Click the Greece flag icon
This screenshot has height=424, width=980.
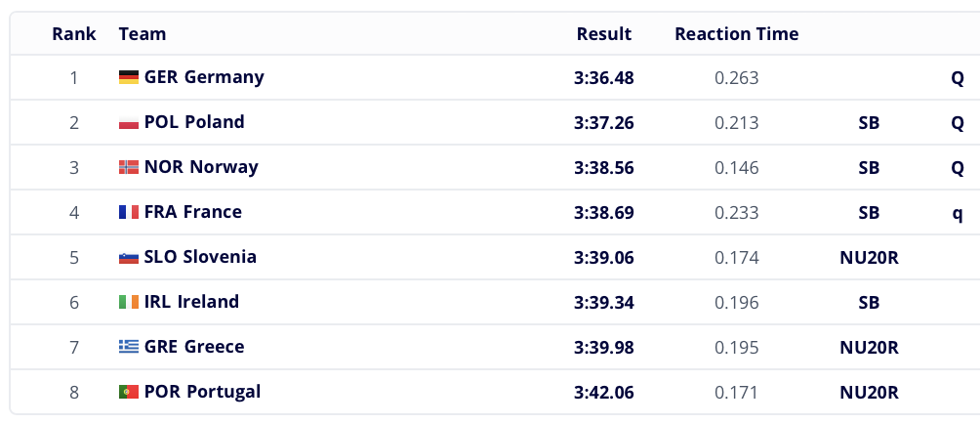[129, 347]
